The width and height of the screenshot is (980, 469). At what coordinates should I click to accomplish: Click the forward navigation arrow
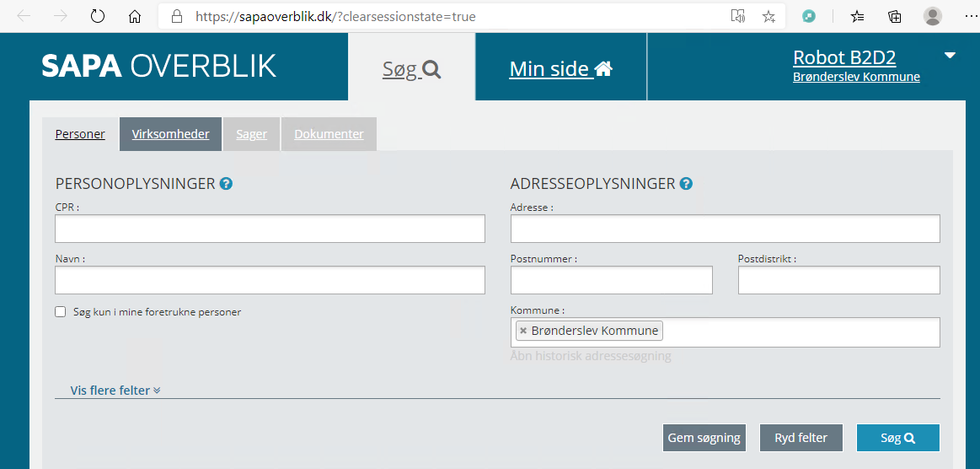coord(61,16)
